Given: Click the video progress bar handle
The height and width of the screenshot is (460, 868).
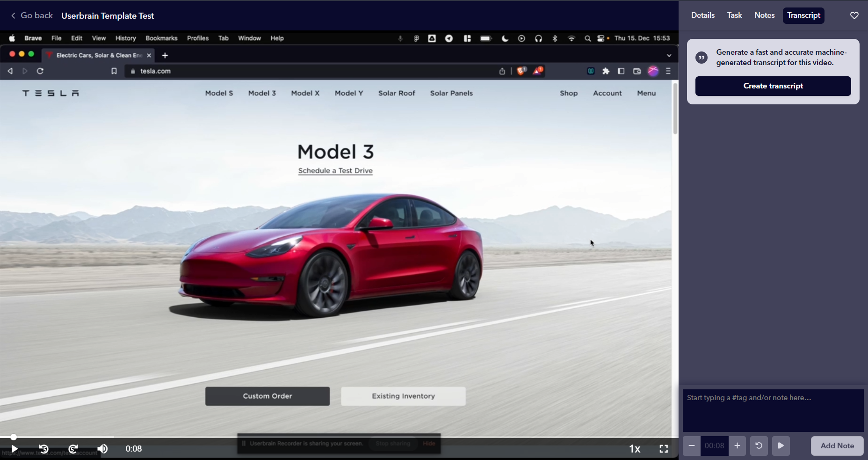Looking at the screenshot, I should point(14,437).
